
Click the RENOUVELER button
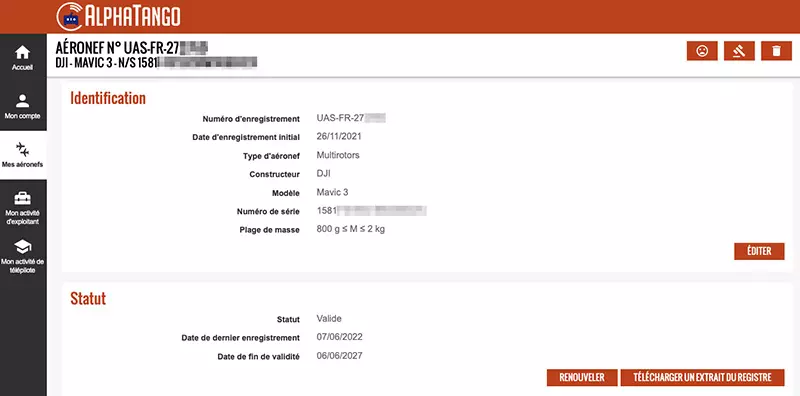click(x=582, y=378)
